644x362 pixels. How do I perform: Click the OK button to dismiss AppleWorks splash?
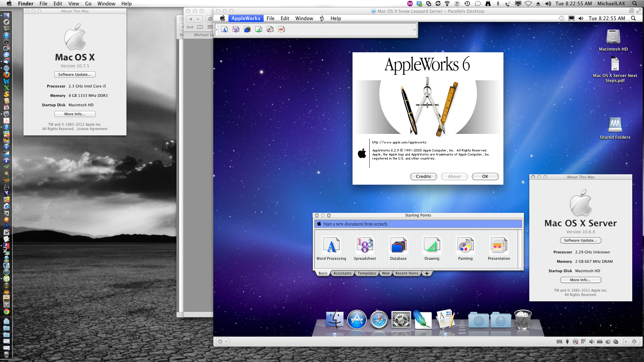pos(485,176)
